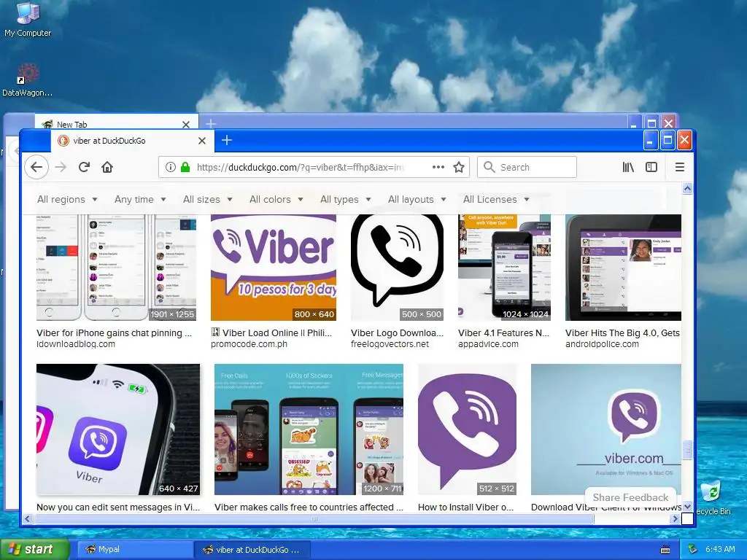This screenshot has height=560, width=747.
Task: Open the Library icon in toolbar
Action: tap(628, 167)
